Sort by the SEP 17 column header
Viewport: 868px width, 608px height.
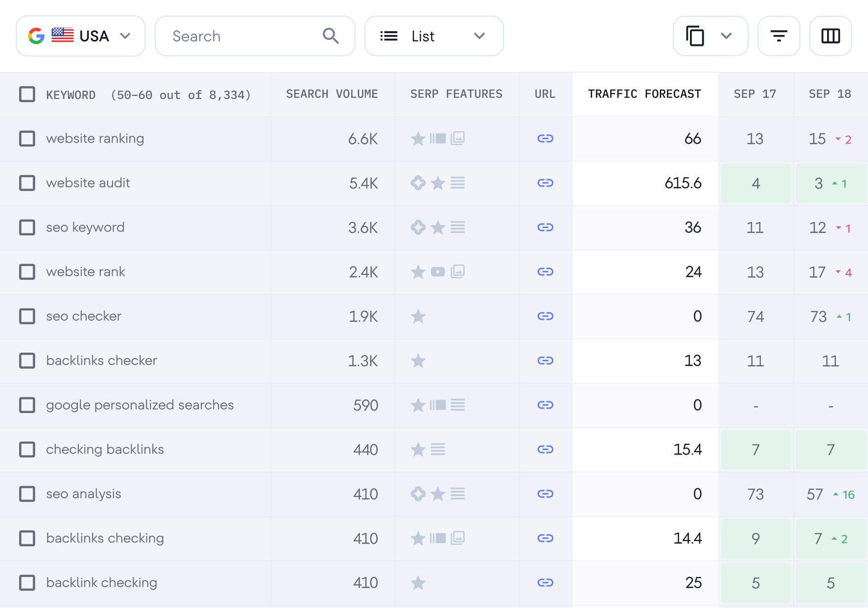[x=755, y=94]
